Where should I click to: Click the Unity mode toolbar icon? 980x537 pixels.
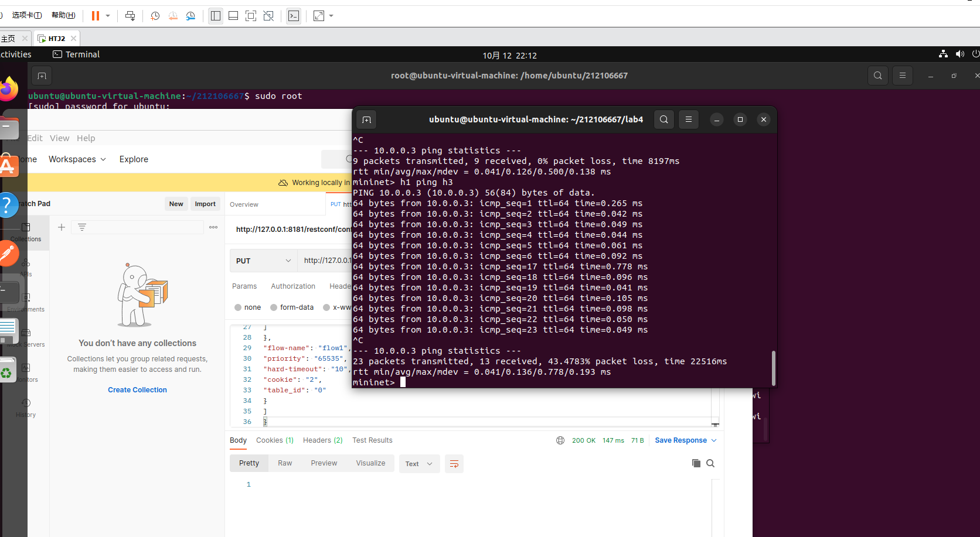[268, 16]
